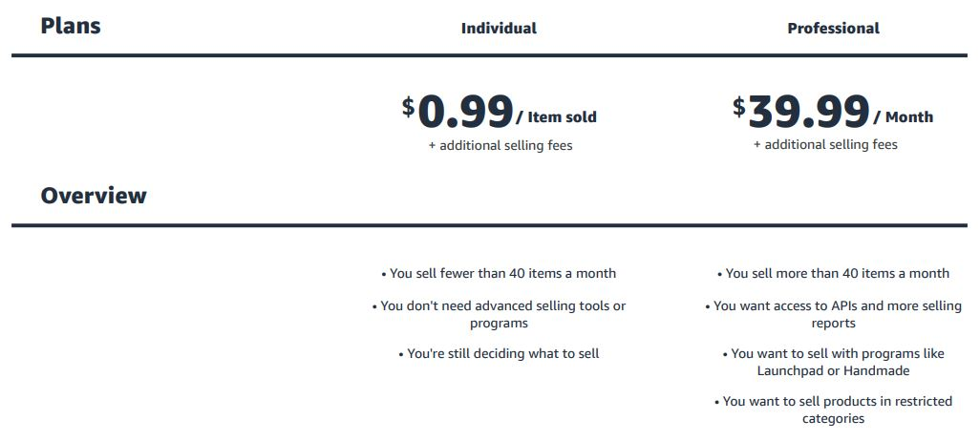Click the divider line below Overview heading
980x441 pixels.
coord(489,226)
